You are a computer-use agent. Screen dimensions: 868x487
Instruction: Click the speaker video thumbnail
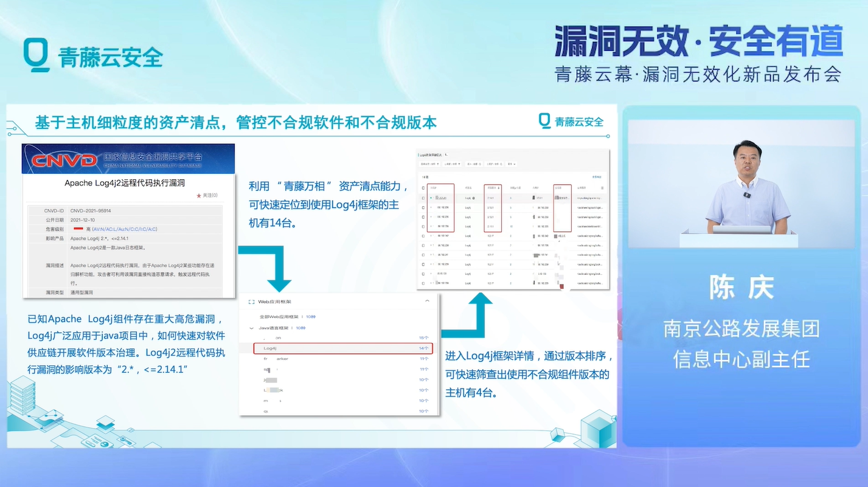[741, 184]
